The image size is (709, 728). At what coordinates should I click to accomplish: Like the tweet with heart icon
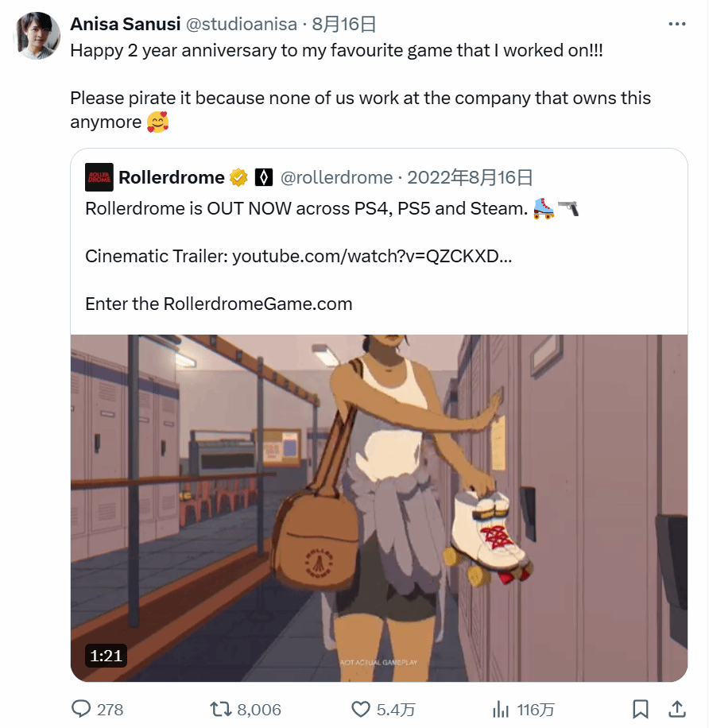click(x=360, y=709)
